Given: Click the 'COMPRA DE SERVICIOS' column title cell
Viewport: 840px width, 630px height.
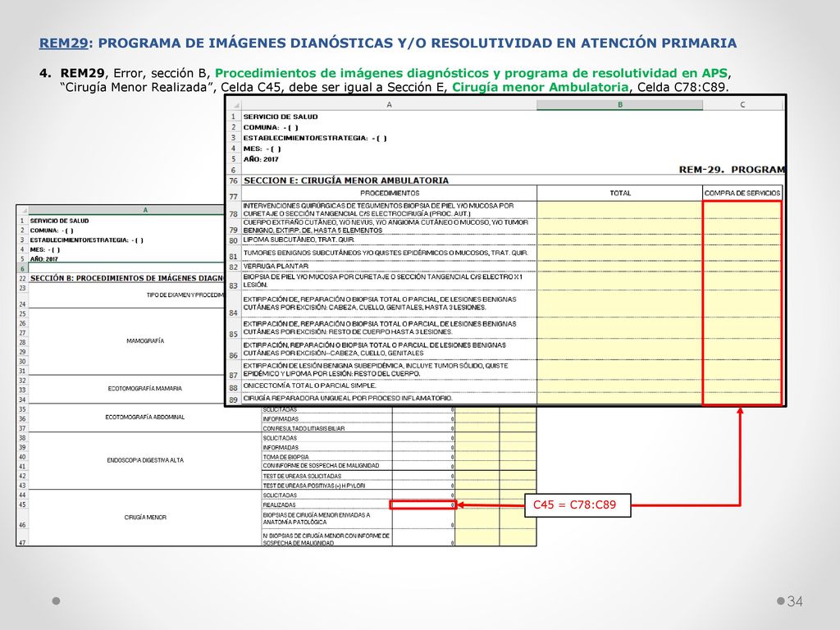Looking at the screenshot, I should pyautogui.click(x=742, y=193).
